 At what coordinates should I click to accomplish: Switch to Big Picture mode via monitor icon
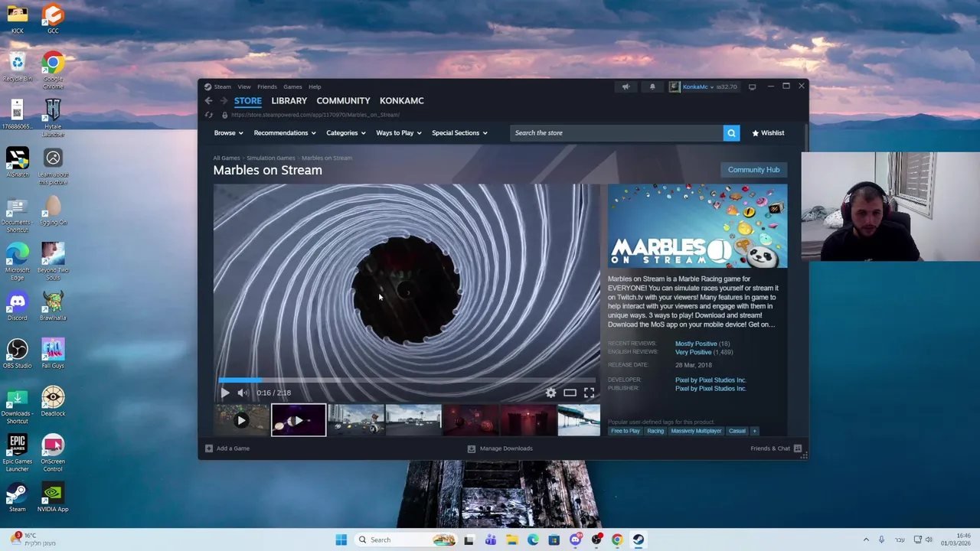752,86
